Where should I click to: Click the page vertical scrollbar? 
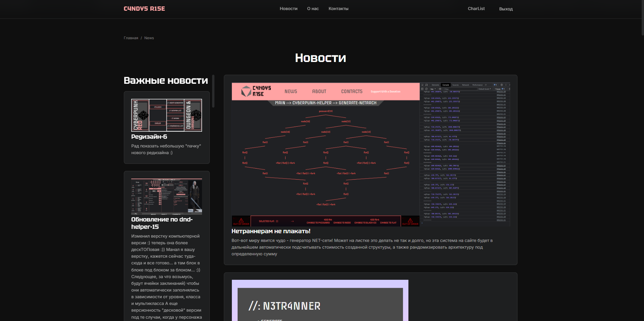click(x=642, y=17)
